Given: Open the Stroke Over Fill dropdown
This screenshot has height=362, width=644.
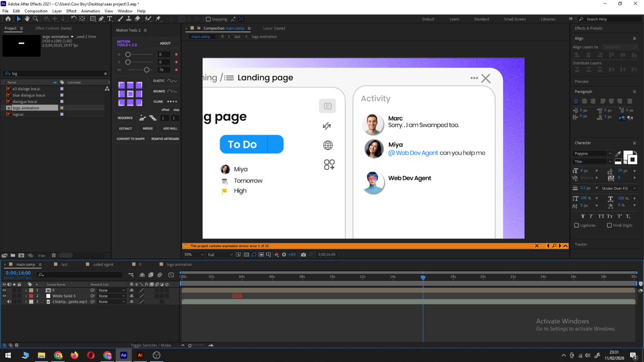Looking at the screenshot, I should click(619, 188).
